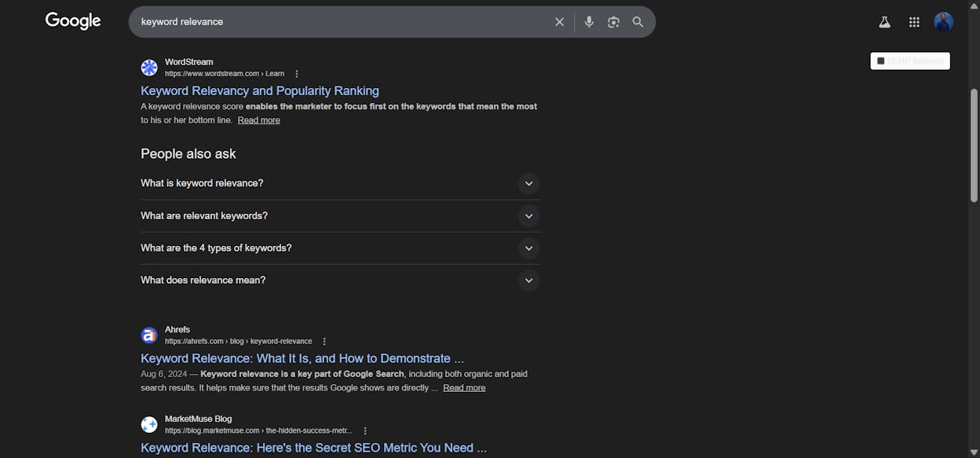
Task: Clear the search box with the X icon
Action: [x=559, y=22]
